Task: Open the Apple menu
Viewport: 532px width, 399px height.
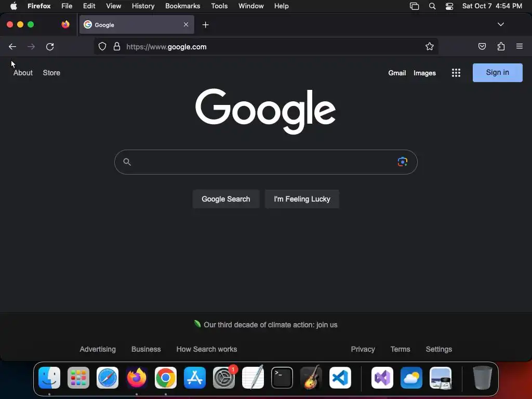Action: [x=14, y=6]
